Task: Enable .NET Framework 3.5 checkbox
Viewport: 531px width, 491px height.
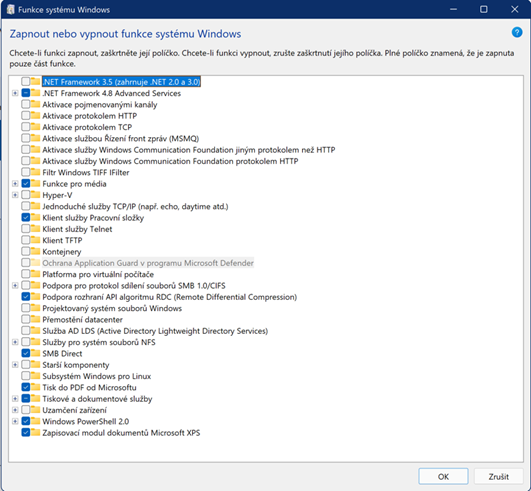Action: (25, 82)
